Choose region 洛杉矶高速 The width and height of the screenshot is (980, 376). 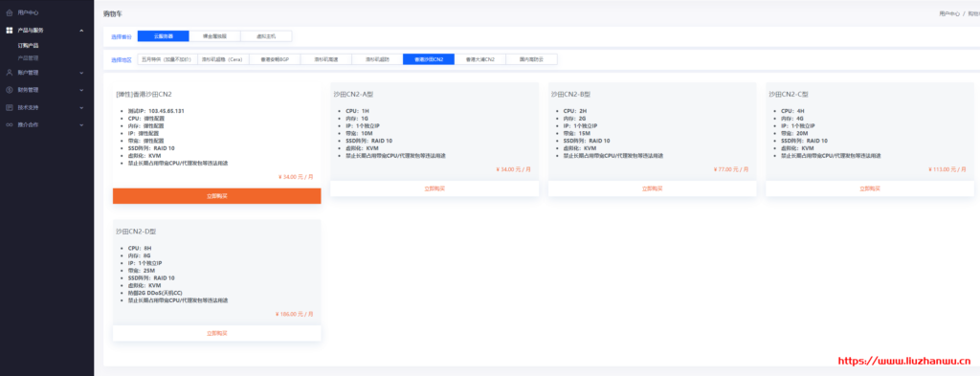coord(325,59)
